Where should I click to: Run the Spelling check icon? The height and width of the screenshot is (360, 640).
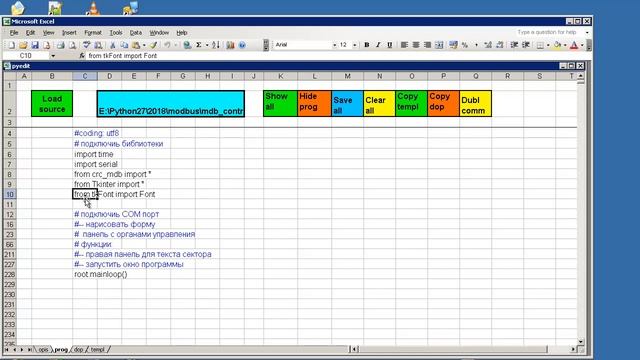tap(87, 45)
